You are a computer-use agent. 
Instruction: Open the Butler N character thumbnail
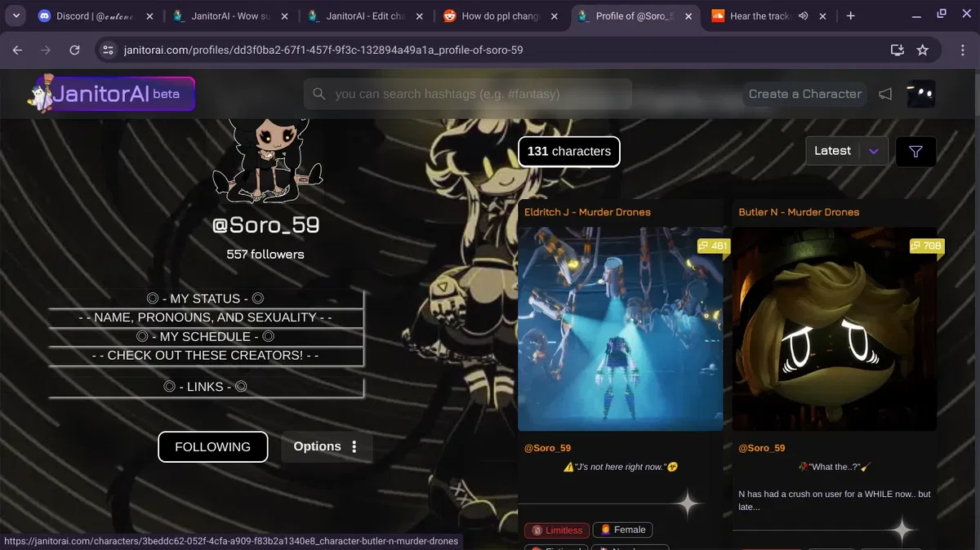pos(835,329)
